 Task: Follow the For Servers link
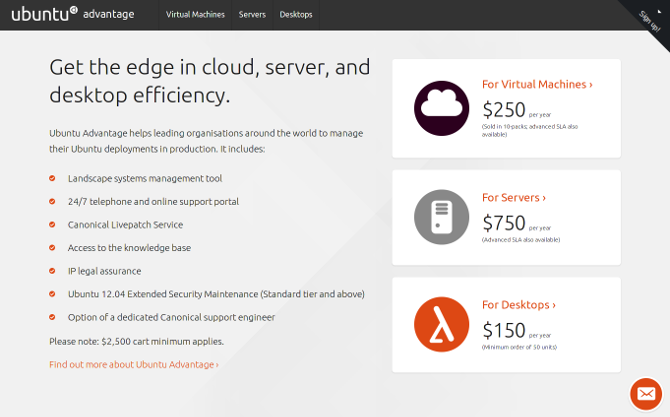[x=514, y=198]
